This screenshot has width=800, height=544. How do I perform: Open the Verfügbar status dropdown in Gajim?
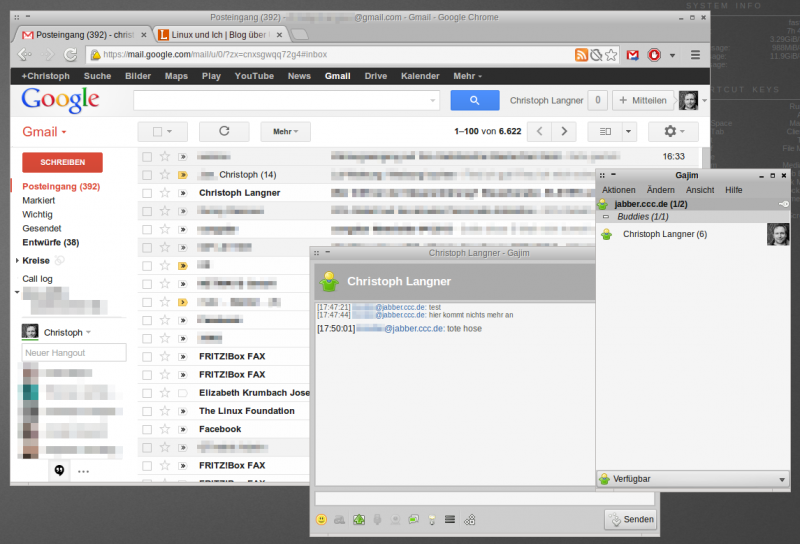[x=692, y=479]
